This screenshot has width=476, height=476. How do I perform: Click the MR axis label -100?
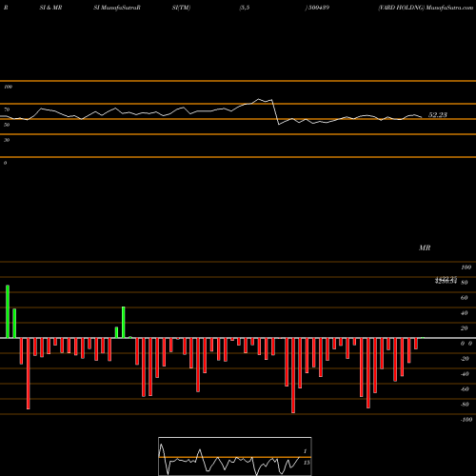pyautogui.click(x=466, y=420)
